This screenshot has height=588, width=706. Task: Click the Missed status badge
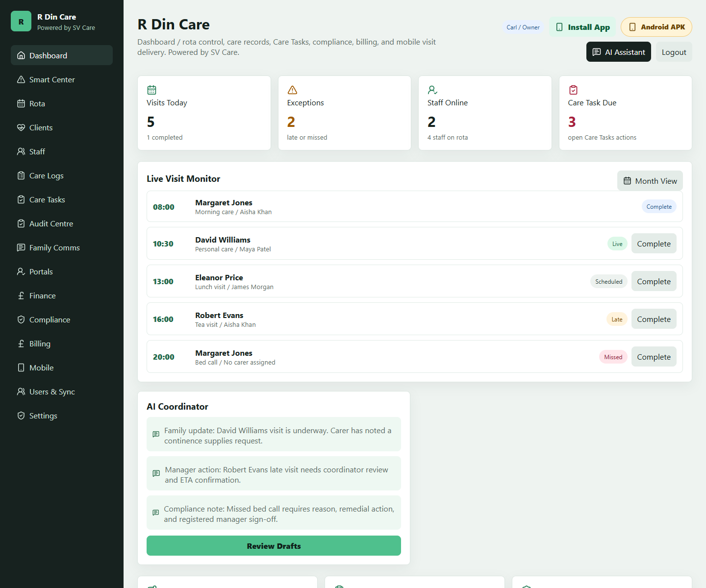pos(613,357)
